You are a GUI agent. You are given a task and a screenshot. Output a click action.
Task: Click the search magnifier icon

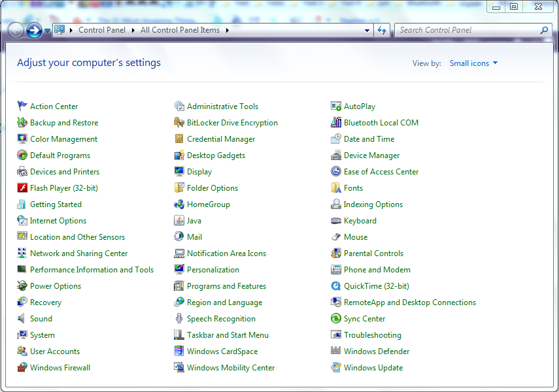(544, 30)
